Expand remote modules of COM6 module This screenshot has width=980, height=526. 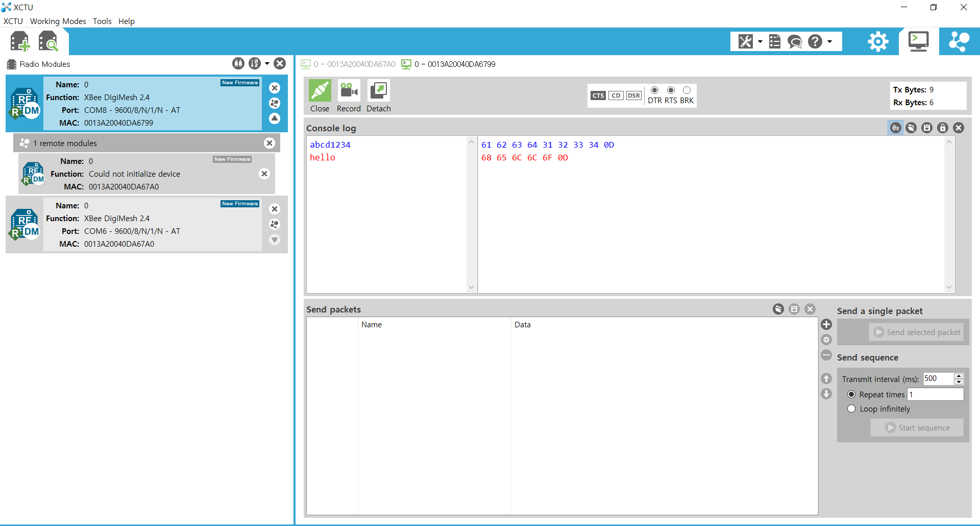coord(275,240)
